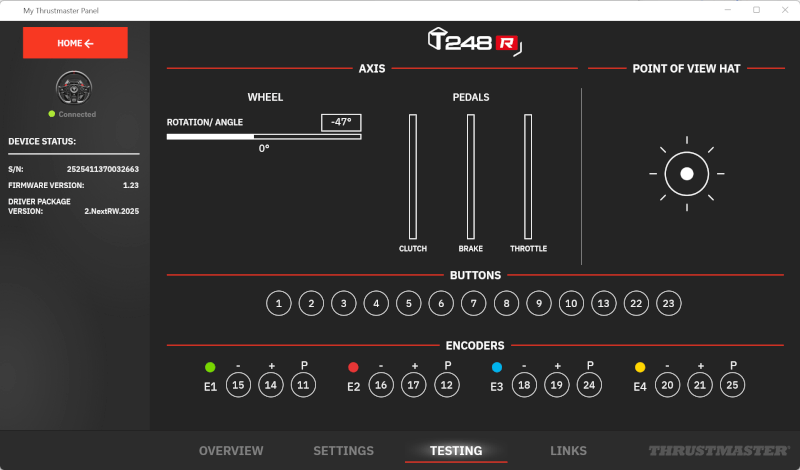Close the My Thrustmaster Panel window
This screenshot has height=470, width=800.
pyautogui.click(x=785, y=10)
